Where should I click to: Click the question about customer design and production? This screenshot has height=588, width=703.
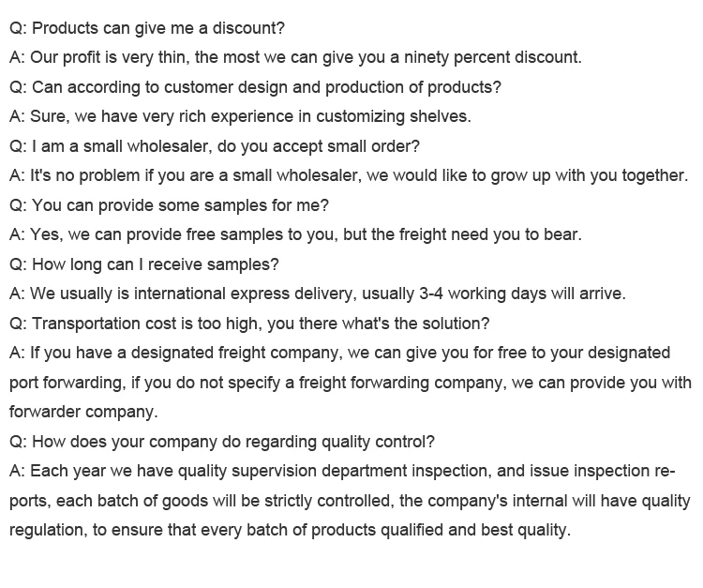coord(255,87)
